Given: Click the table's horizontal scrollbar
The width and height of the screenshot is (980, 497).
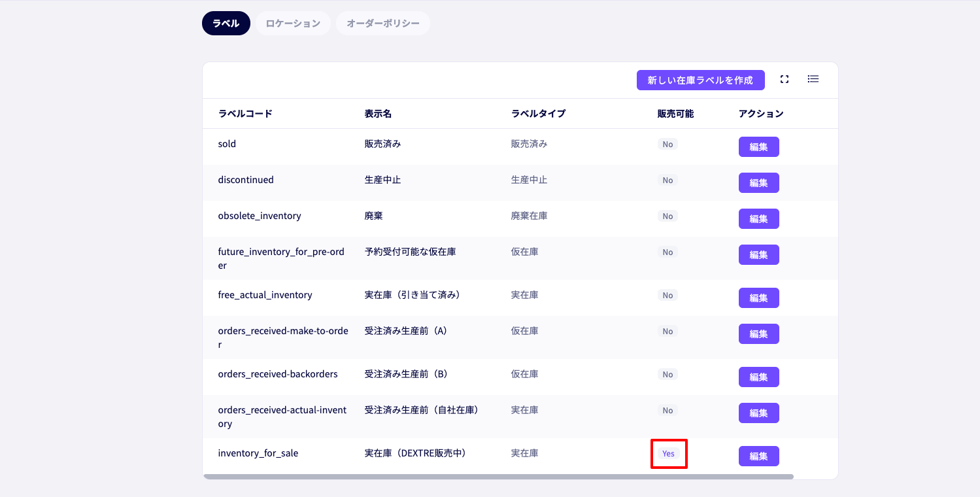Looking at the screenshot, I should pyautogui.click(x=498, y=477).
